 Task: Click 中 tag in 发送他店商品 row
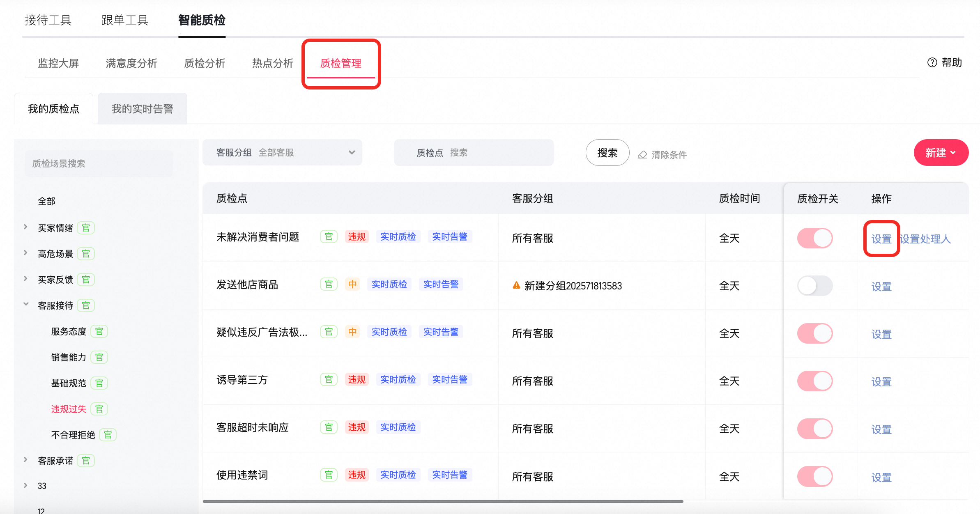click(x=352, y=284)
